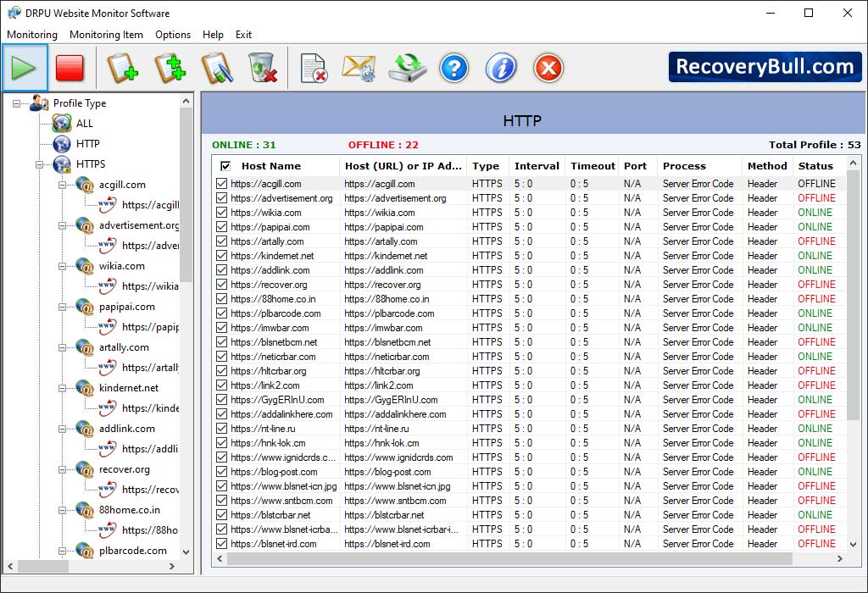This screenshot has width=868, height=593.
Task: Collapse 88home.co.in tree node
Action: tap(63, 510)
